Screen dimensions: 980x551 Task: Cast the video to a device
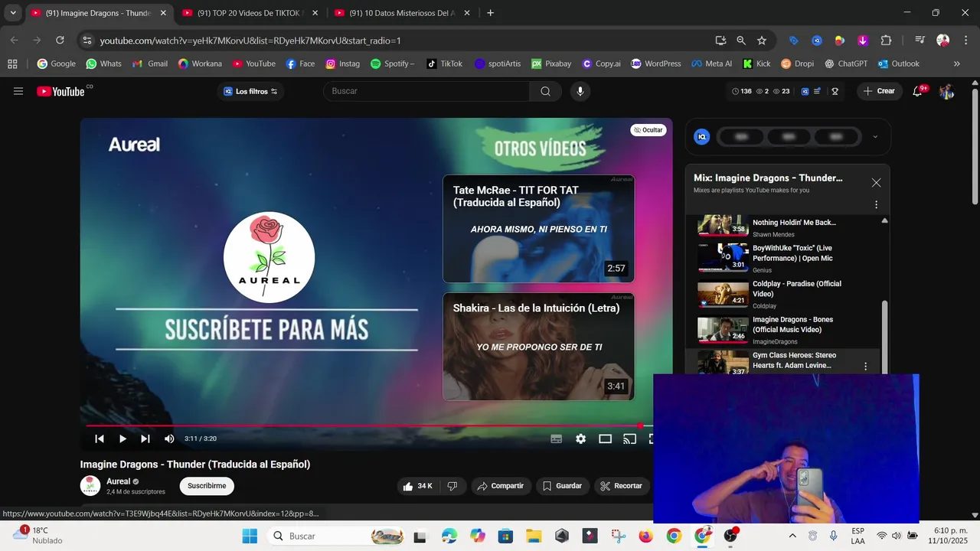click(x=629, y=439)
